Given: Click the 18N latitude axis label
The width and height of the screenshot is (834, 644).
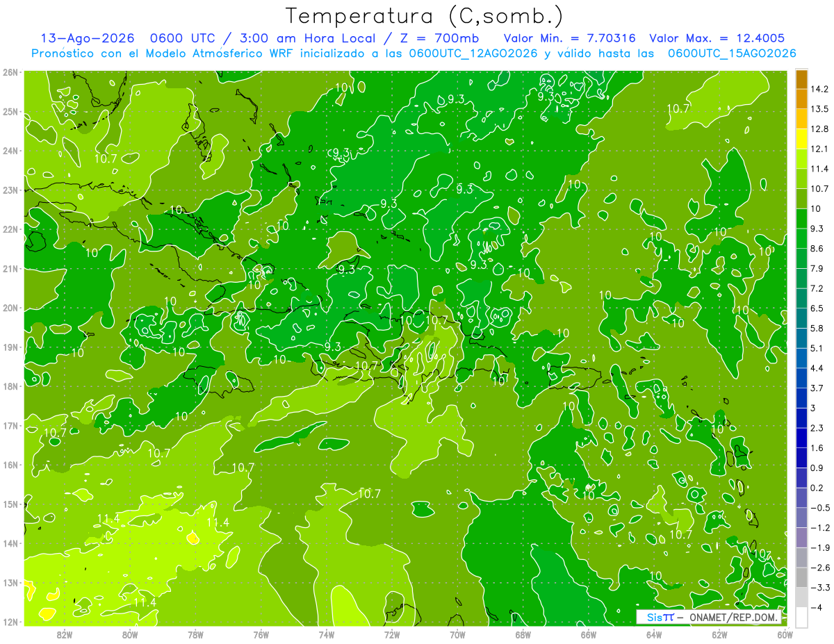Looking at the screenshot, I should coord(10,386).
